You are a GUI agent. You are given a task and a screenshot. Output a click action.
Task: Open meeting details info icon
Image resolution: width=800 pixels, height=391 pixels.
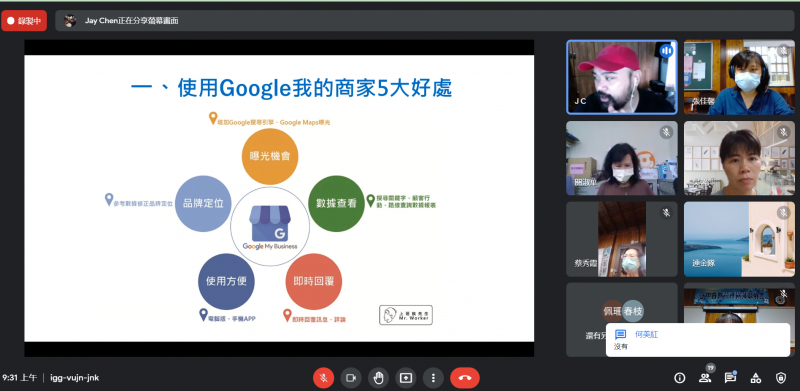pyautogui.click(x=680, y=378)
